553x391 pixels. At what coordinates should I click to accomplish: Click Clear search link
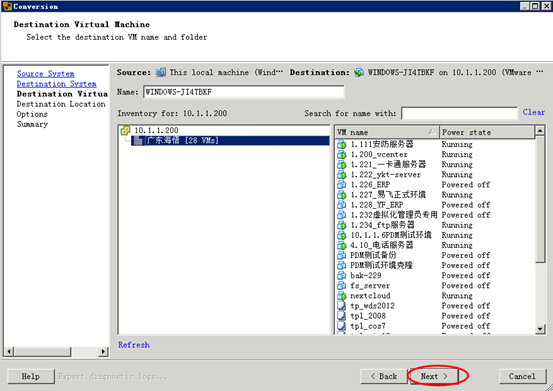tap(534, 112)
